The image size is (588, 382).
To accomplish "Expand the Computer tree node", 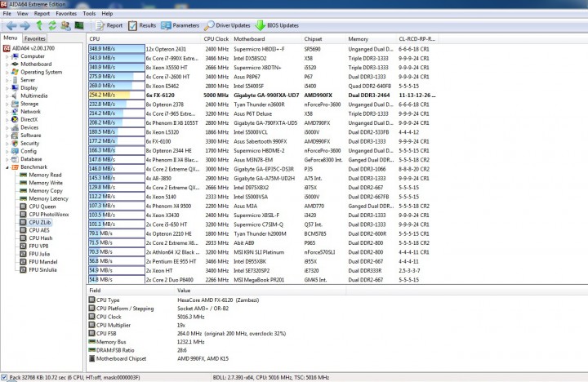I will click(7, 56).
